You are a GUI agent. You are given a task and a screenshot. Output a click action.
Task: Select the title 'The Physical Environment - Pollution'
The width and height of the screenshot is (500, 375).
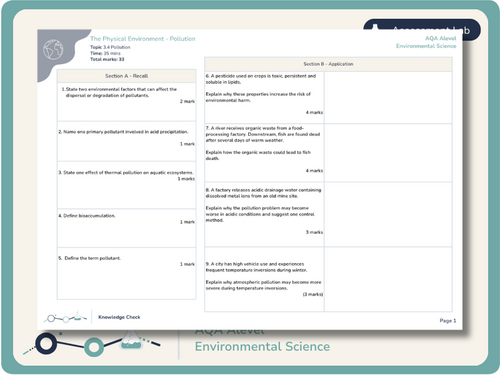click(143, 39)
